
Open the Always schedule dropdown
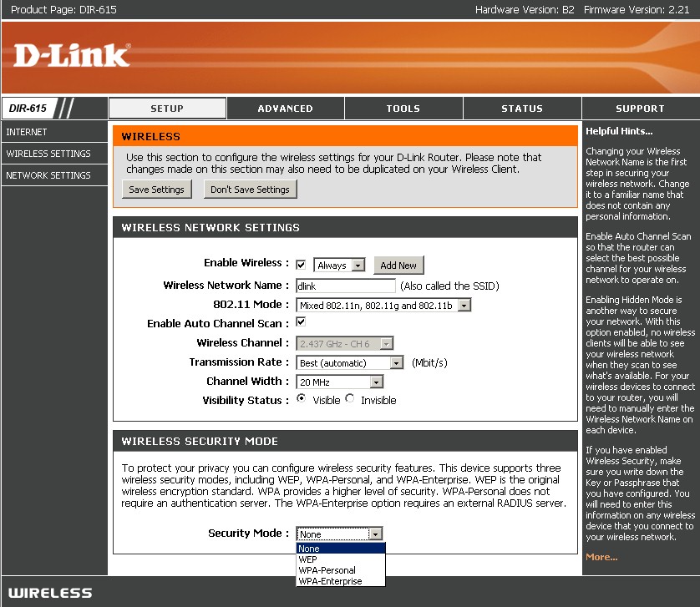(x=339, y=266)
